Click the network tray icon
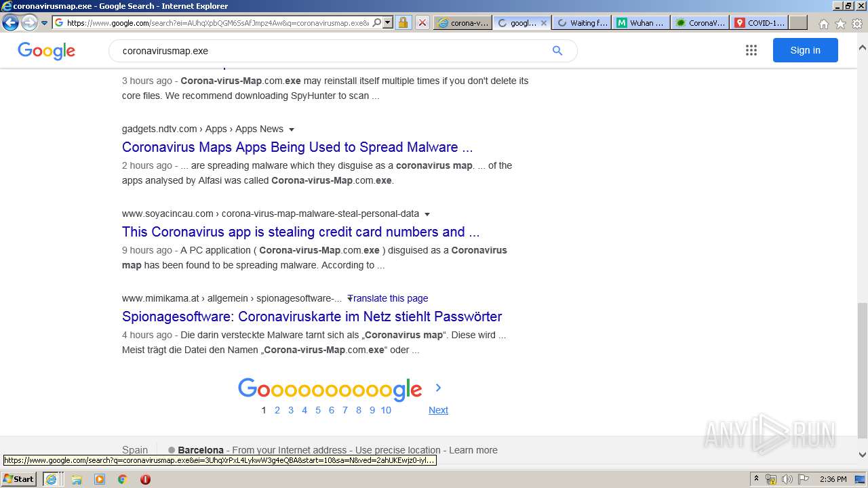This screenshot has height=488, width=868. point(771,479)
